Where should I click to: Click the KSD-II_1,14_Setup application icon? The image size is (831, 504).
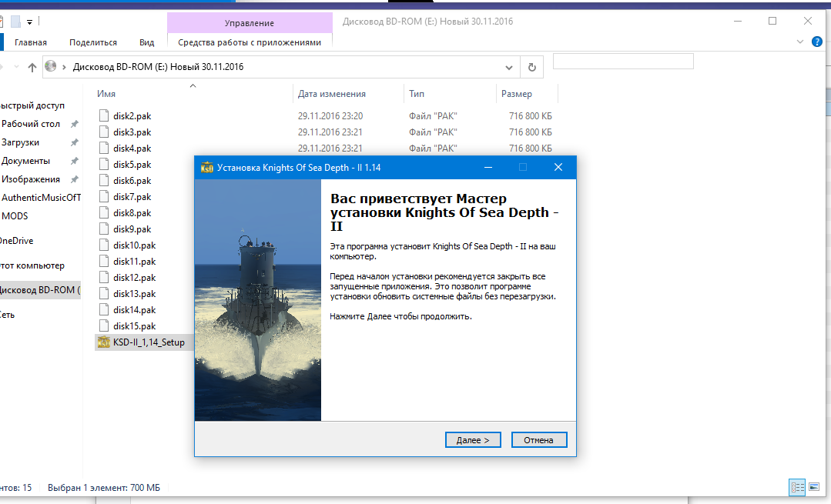point(104,342)
